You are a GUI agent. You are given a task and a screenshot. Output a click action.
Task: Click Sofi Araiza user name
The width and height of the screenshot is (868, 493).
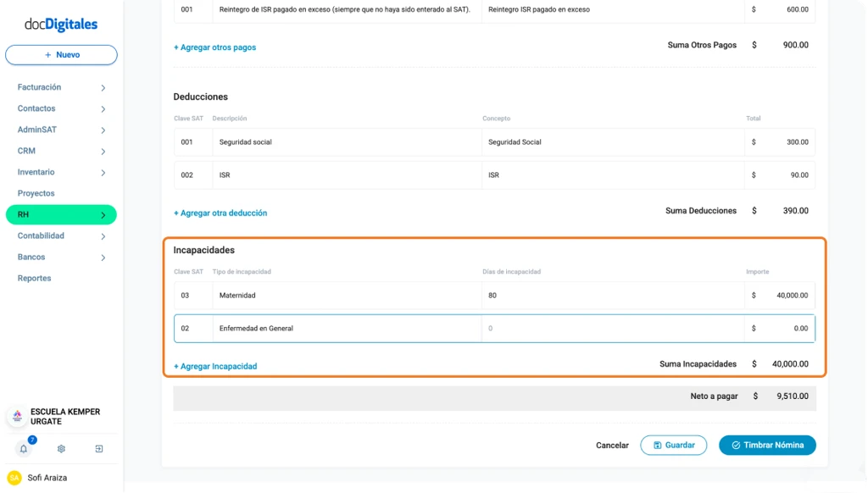click(47, 478)
